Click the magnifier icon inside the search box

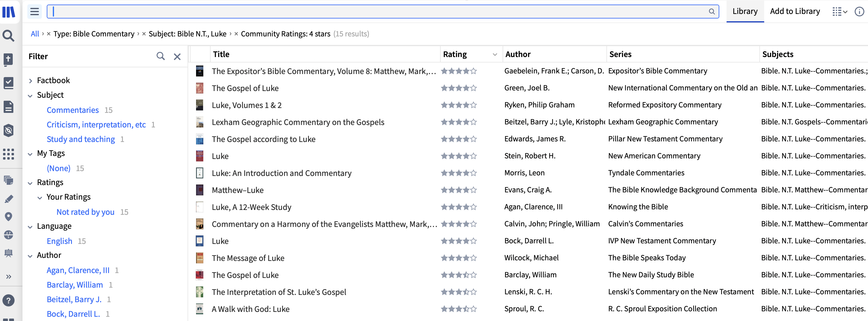pyautogui.click(x=712, y=12)
